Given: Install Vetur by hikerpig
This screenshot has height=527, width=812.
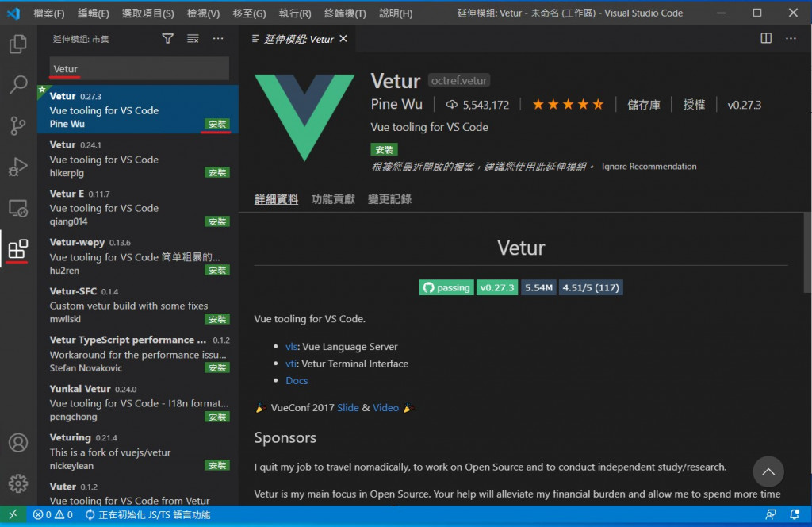Looking at the screenshot, I should (x=217, y=172).
